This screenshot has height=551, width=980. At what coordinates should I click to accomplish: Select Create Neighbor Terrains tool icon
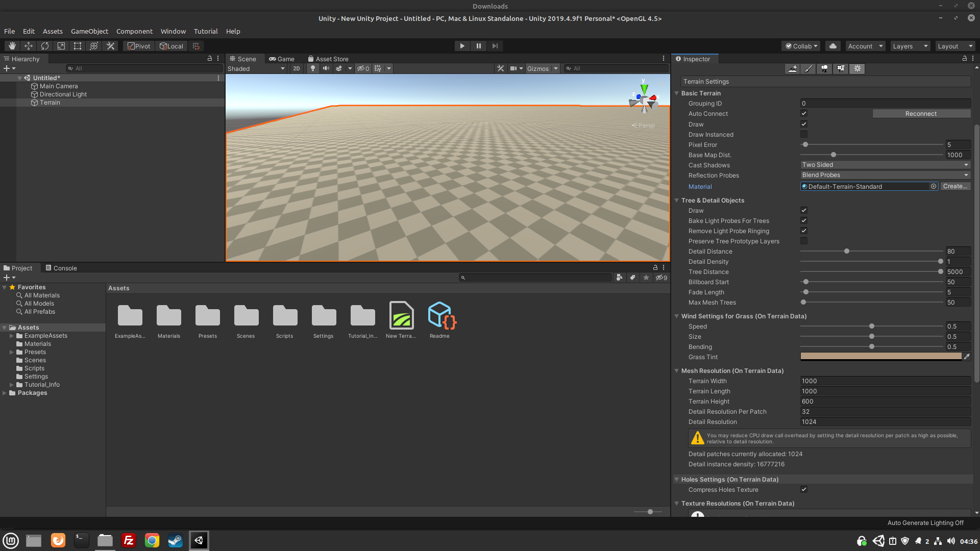point(793,68)
